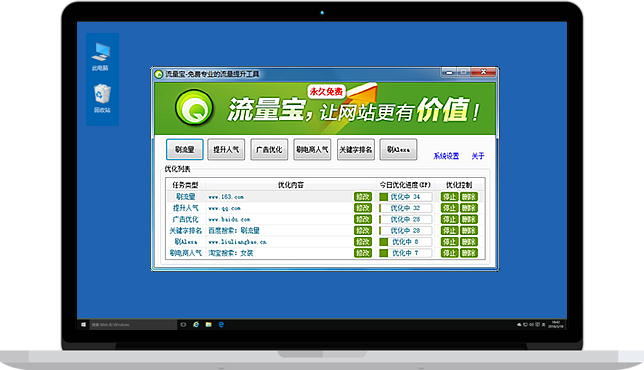Switch to the 刷流量 tab
The height and width of the screenshot is (370, 644).
click(185, 149)
